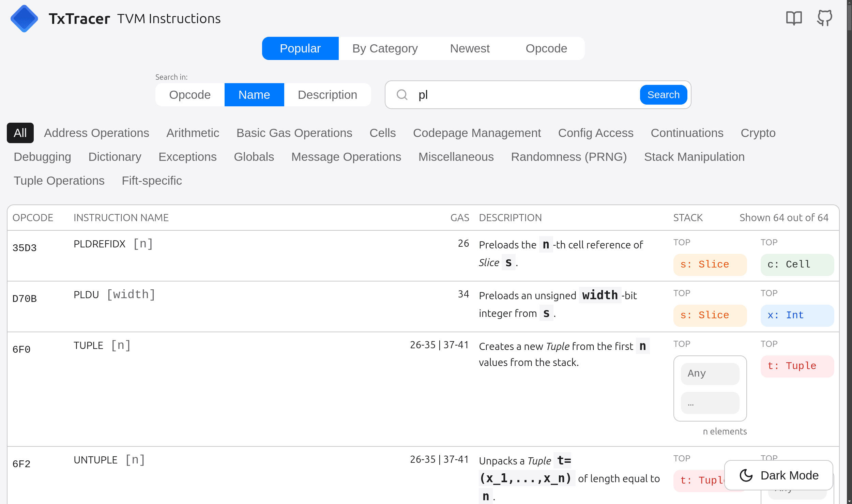Select the All category filter

pyautogui.click(x=20, y=133)
